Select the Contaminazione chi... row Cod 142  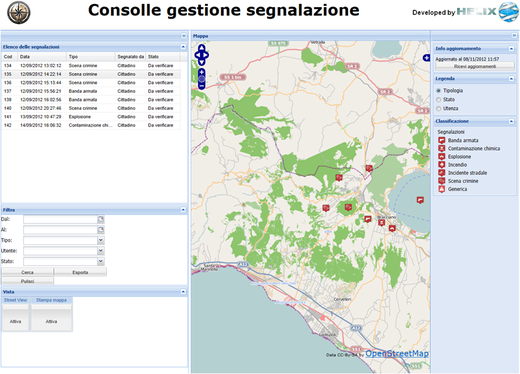91,125
